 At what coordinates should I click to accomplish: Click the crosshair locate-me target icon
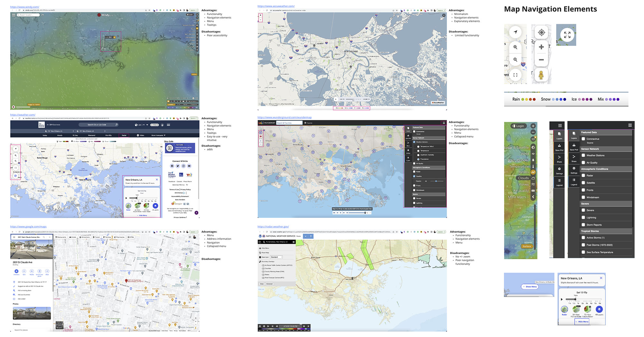(541, 32)
